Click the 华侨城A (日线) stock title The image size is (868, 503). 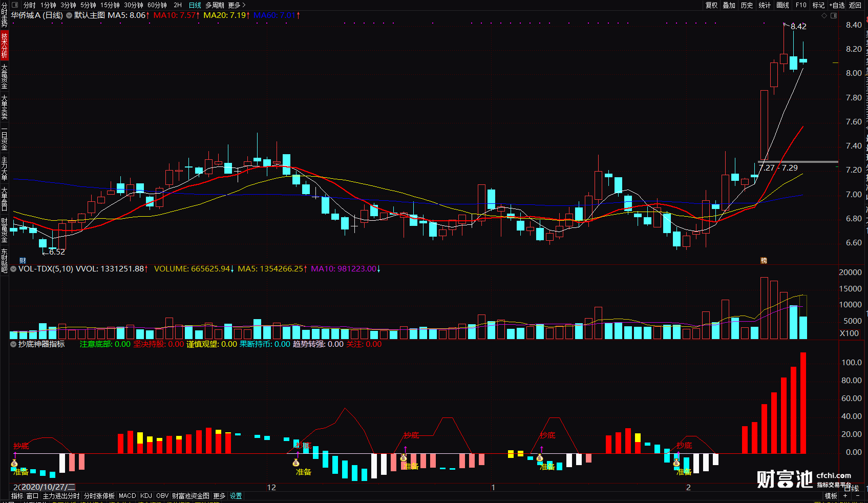click(37, 15)
